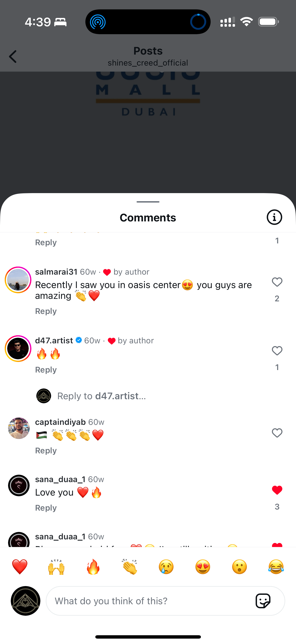
Task: Insert the clapping hands quick emoji
Action: [130, 567]
